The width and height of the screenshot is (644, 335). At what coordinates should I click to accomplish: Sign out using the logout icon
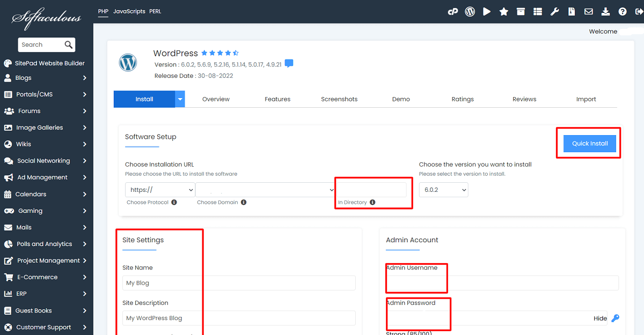tap(638, 11)
